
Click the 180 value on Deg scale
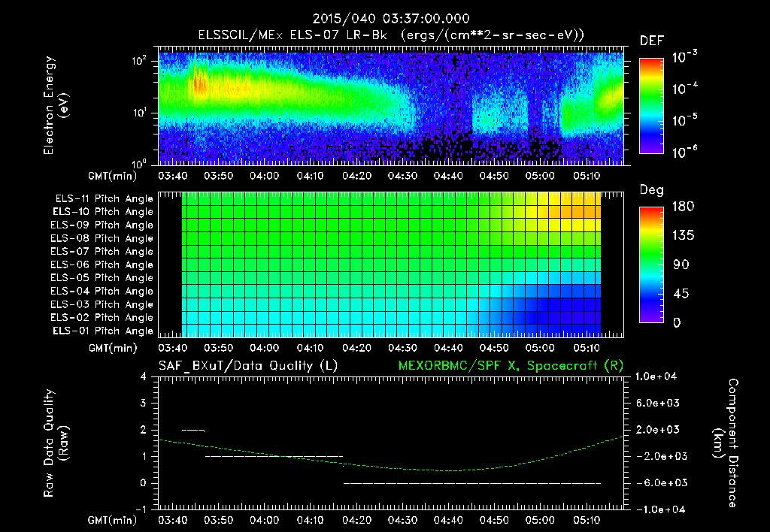(683, 207)
